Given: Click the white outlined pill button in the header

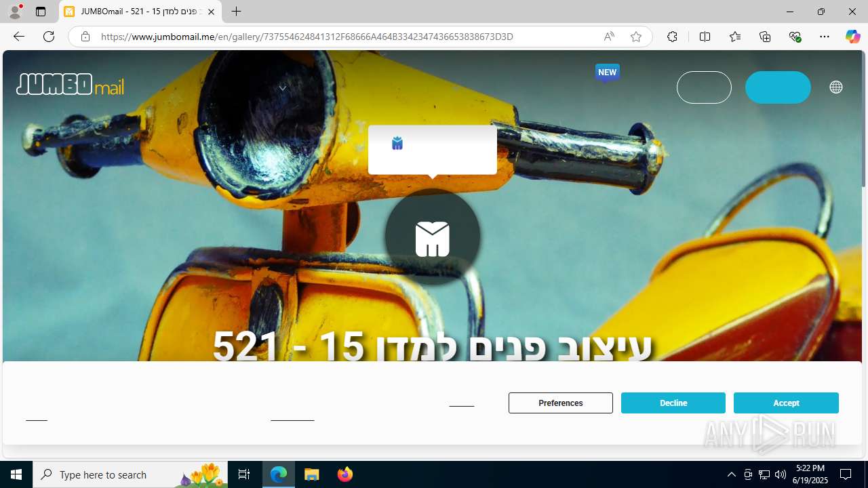Looking at the screenshot, I should (x=704, y=87).
